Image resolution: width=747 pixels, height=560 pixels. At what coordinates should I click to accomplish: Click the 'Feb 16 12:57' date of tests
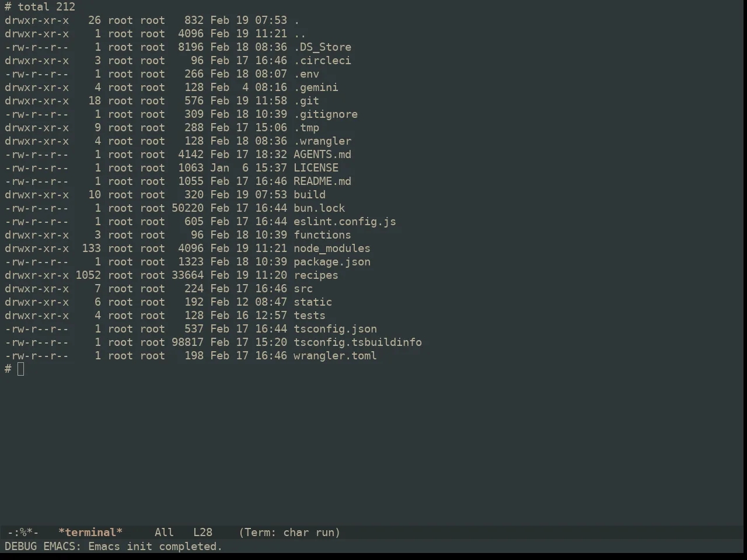[249, 316]
